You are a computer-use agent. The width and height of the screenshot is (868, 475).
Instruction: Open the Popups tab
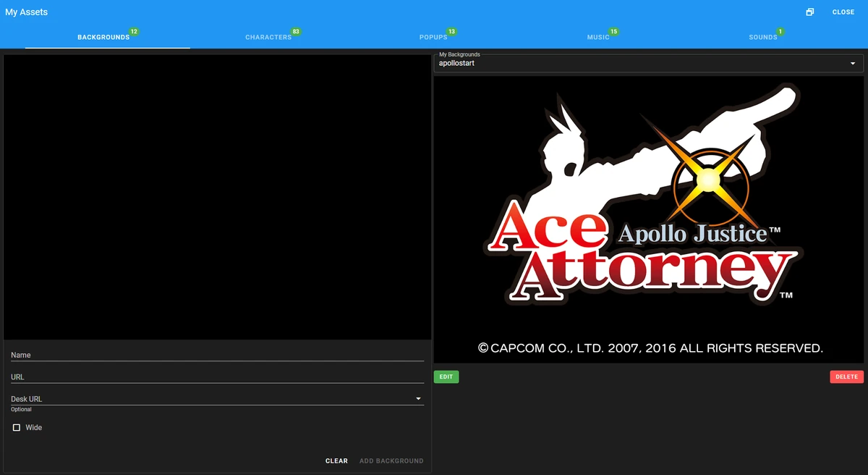[432, 37]
